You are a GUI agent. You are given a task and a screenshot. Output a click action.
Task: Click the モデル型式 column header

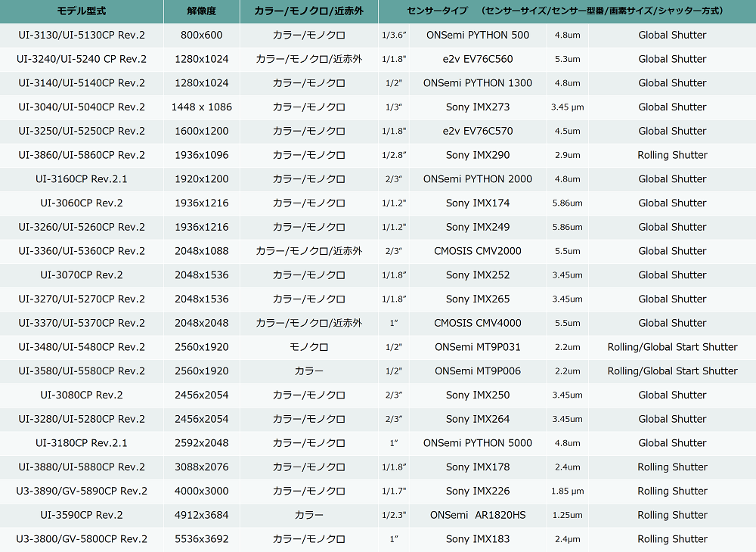[x=82, y=11]
